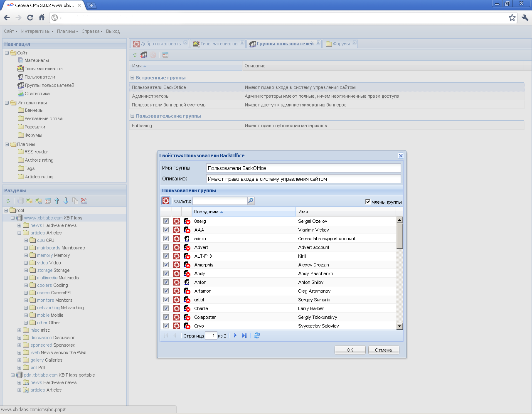Viewport: 532px width, 414px height.
Task: Collapse the 'Встроенные группы' group section
Action: 133,78
